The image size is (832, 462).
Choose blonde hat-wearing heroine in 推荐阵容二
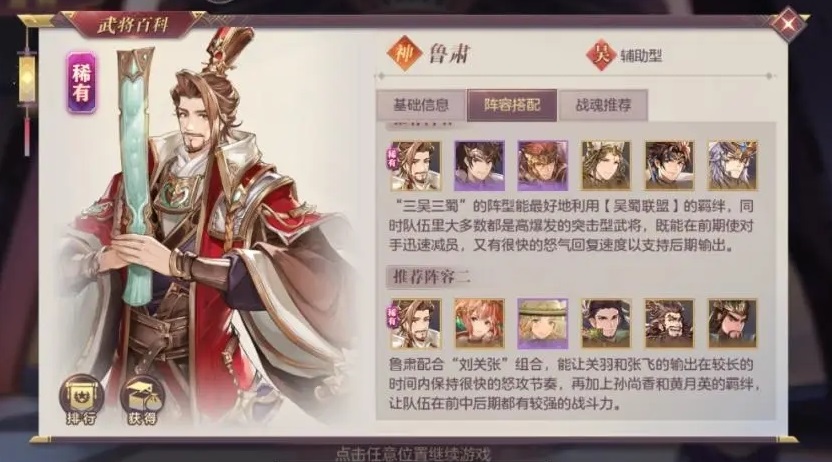542,324
